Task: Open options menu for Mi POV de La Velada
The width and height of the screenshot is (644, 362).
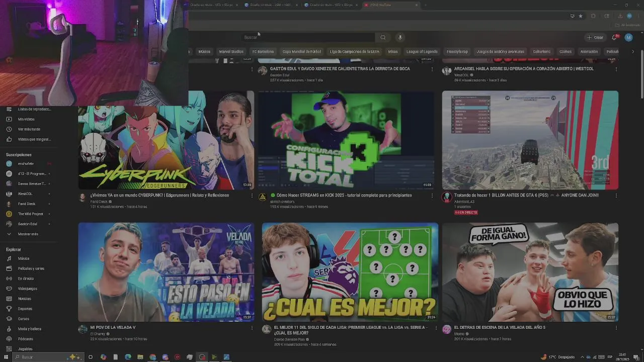Action: click(252, 328)
